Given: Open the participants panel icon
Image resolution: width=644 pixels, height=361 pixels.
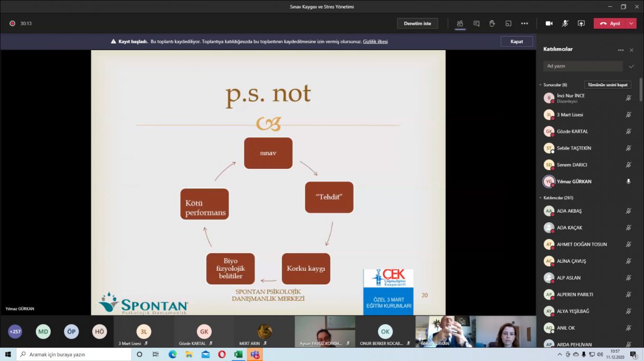Looking at the screenshot, I should click(460, 23).
